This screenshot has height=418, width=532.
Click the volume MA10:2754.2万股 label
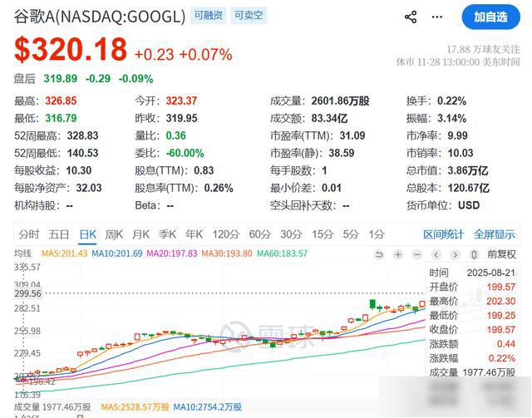click(207, 407)
